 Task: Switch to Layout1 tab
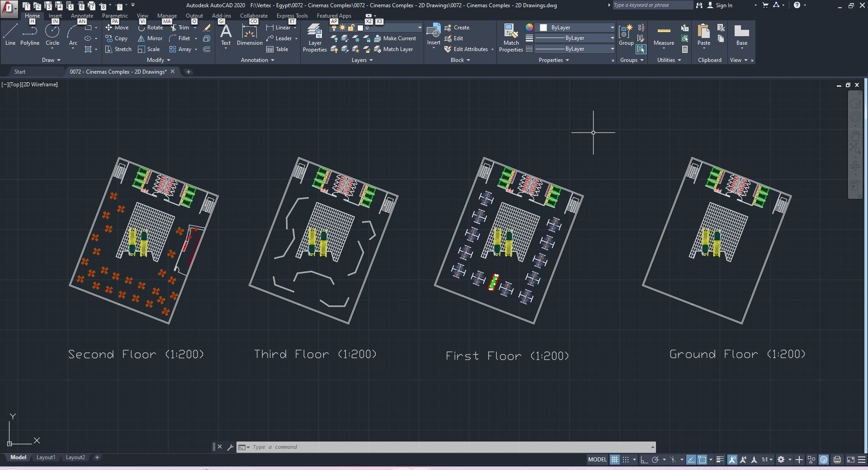click(x=46, y=457)
